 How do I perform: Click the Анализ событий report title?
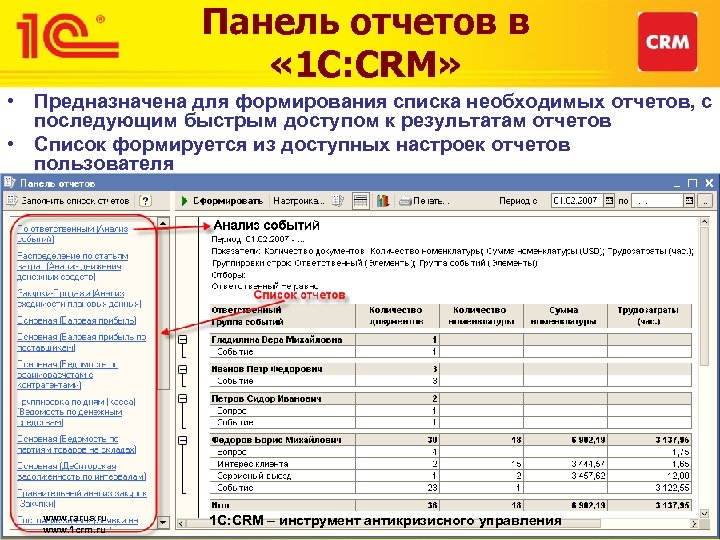coord(266,225)
